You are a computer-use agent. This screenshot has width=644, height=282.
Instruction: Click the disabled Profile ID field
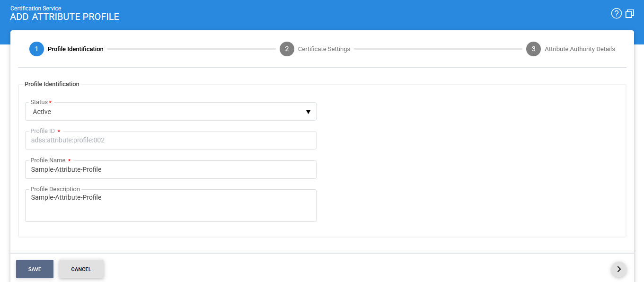tap(170, 140)
